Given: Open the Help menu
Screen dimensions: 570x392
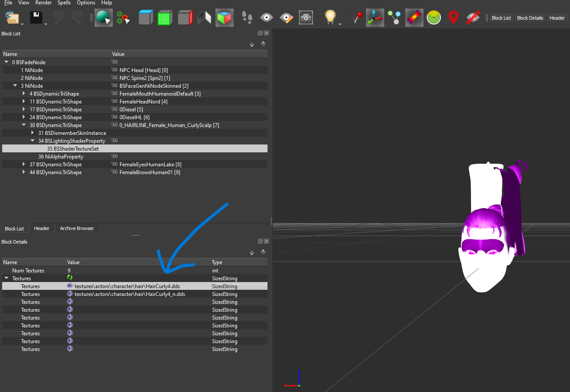Looking at the screenshot, I should (x=106, y=3).
